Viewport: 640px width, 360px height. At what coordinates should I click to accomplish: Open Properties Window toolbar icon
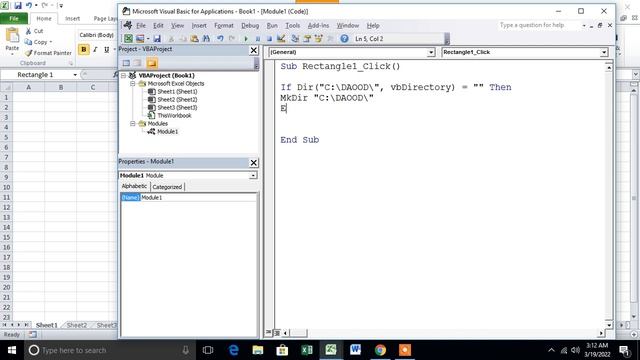pyautogui.click(x=307, y=39)
